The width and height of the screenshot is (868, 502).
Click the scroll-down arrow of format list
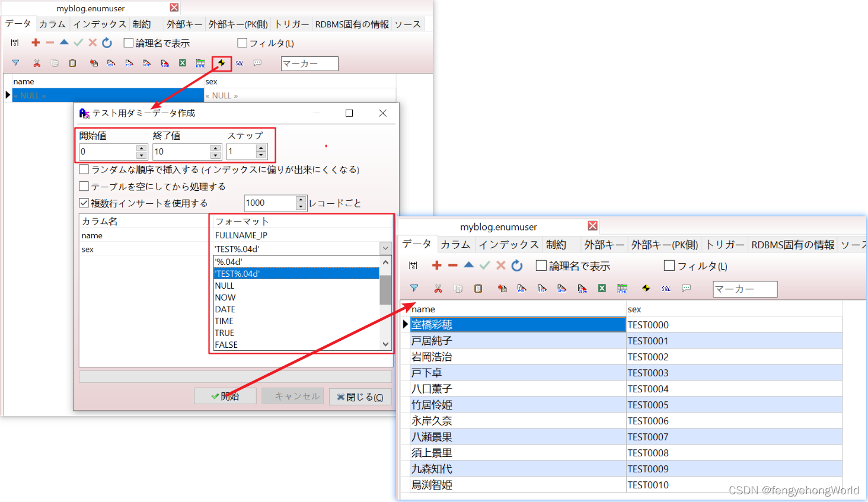click(385, 344)
